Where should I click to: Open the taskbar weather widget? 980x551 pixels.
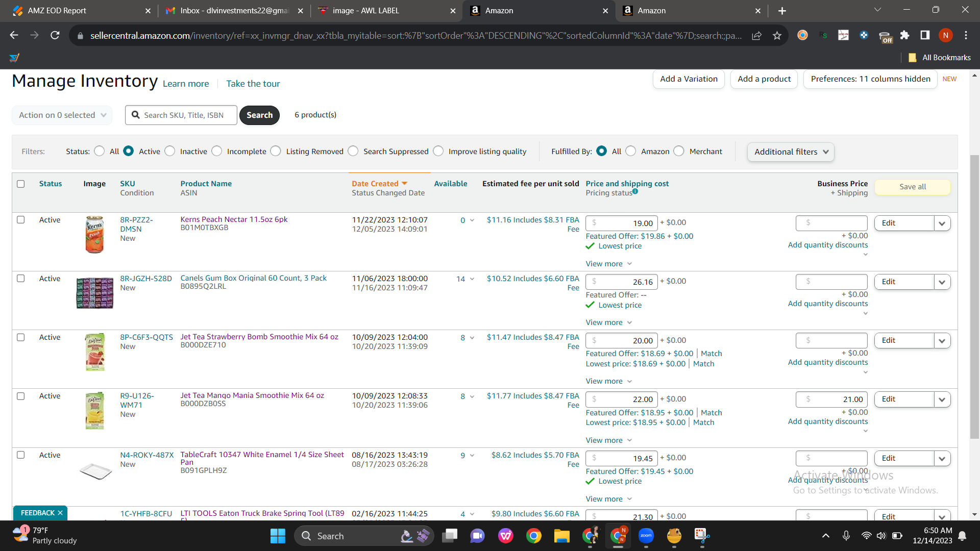coord(45,536)
